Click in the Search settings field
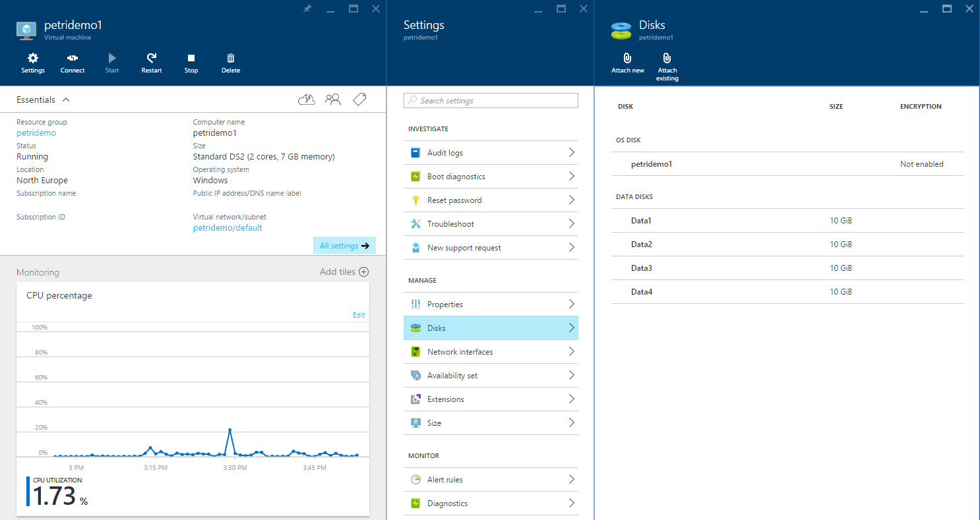 coord(491,100)
